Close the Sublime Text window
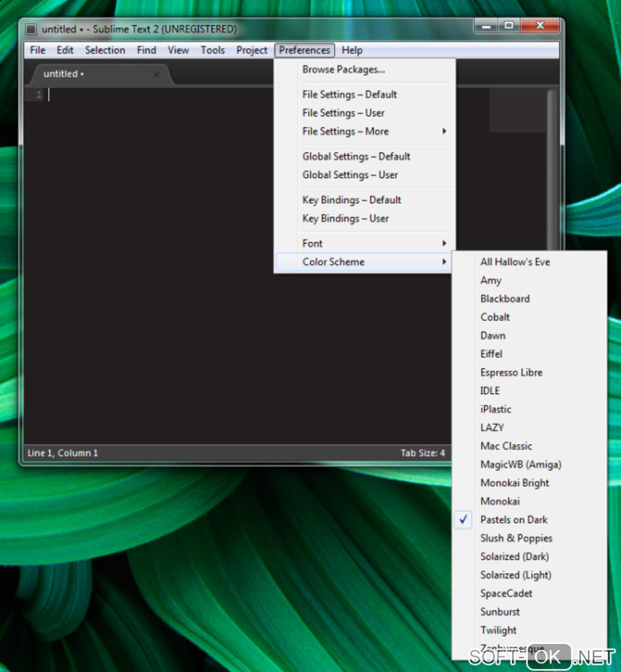Viewport: 621px width, 672px height. point(540,26)
